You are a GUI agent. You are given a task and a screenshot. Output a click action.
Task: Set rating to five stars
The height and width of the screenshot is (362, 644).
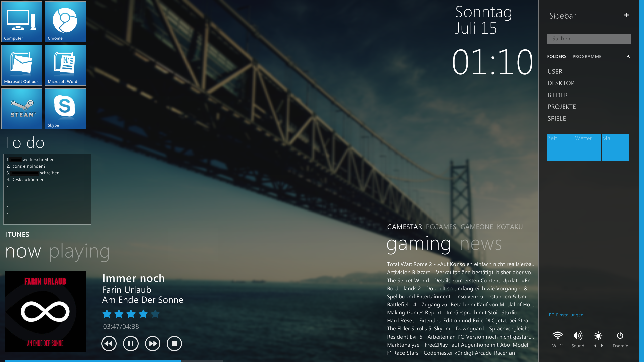(x=155, y=314)
